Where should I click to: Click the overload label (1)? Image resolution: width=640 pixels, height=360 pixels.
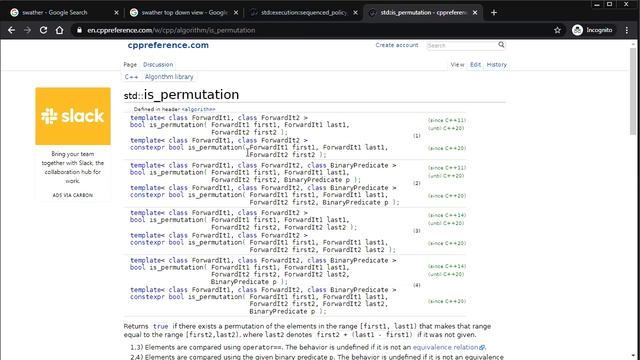click(x=416, y=136)
